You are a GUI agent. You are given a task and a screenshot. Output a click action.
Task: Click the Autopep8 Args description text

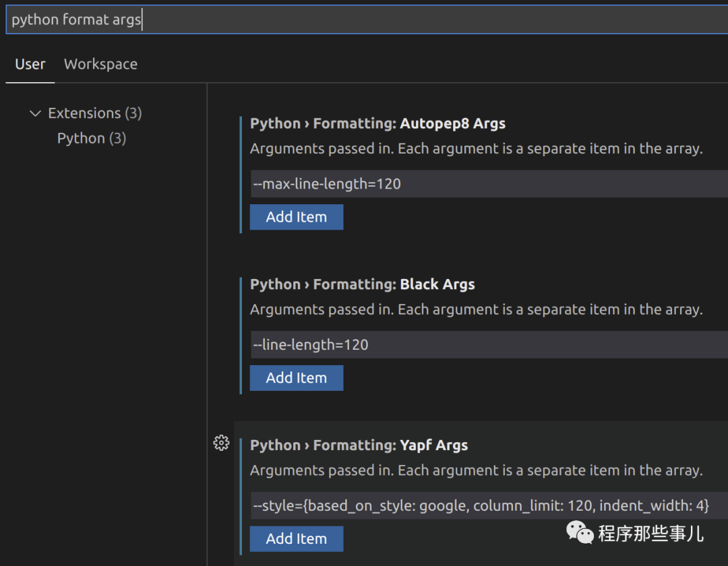477,148
